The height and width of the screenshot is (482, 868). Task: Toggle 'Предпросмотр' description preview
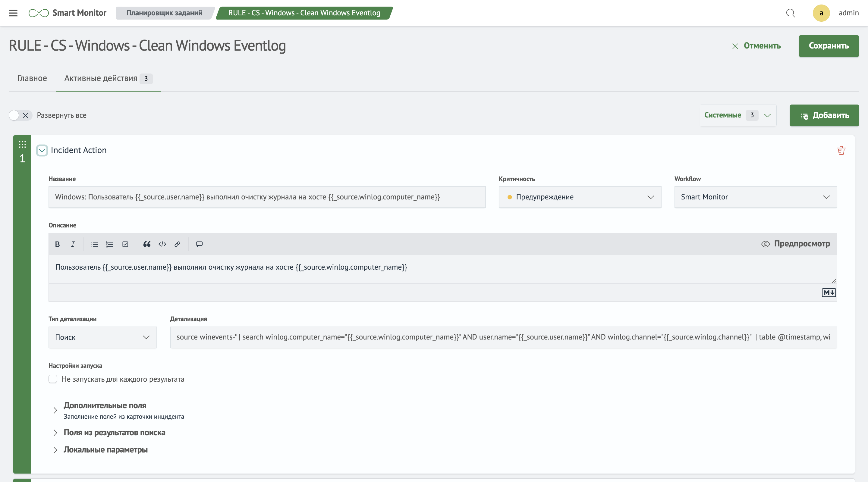click(x=796, y=244)
